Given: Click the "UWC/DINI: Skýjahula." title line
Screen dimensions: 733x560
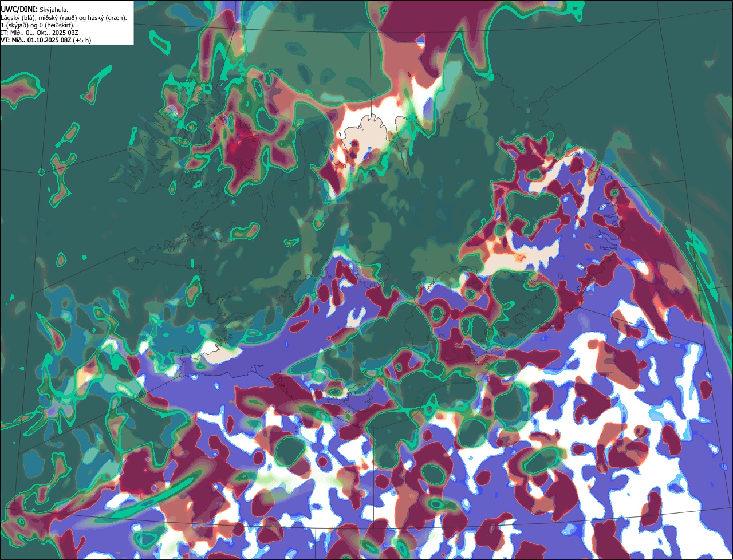Looking at the screenshot, I should click(34, 10).
